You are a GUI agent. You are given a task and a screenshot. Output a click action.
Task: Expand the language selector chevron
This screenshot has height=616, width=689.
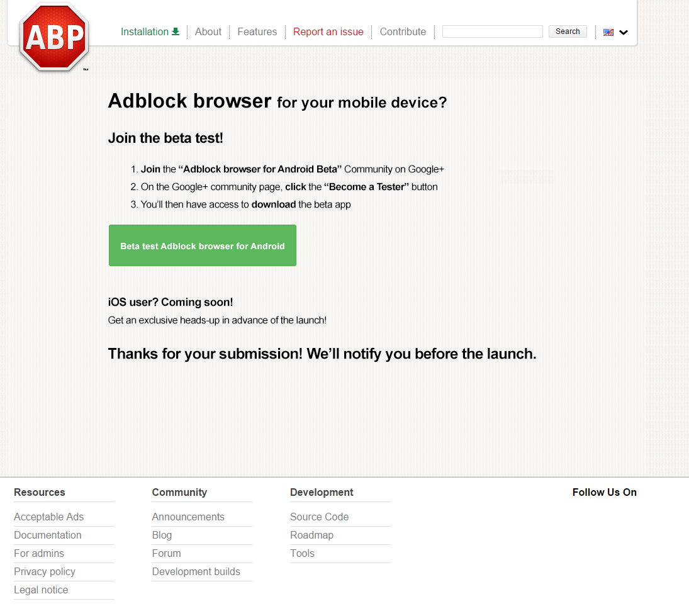point(623,32)
